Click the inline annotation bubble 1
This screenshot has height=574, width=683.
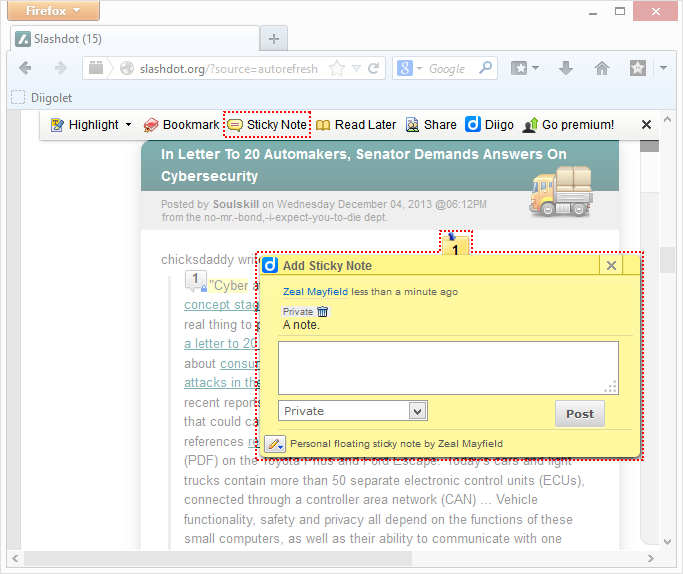tap(195, 281)
